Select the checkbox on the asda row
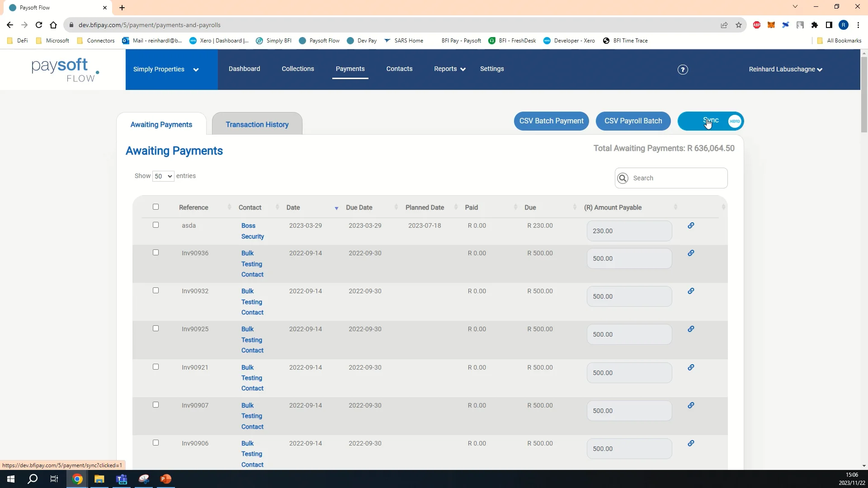Viewport: 868px width, 488px height. 156,225
